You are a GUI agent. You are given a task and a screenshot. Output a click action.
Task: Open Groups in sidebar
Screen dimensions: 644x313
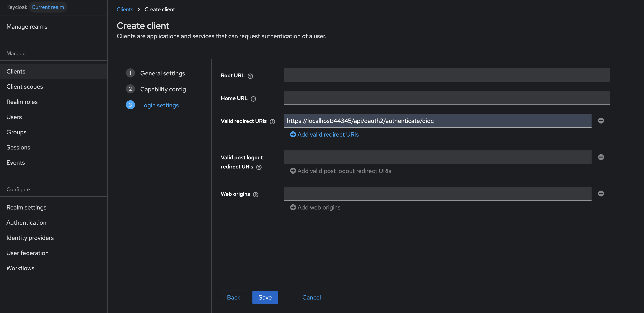tap(53, 132)
